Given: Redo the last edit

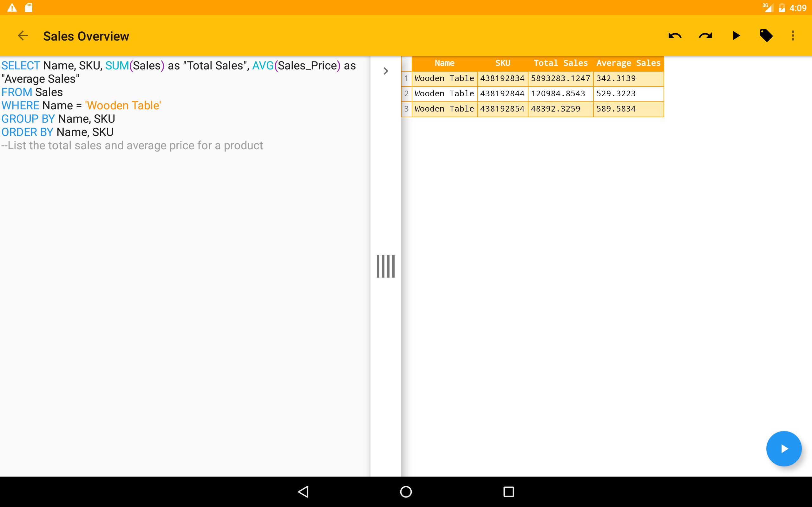Looking at the screenshot, I should 705,35.
